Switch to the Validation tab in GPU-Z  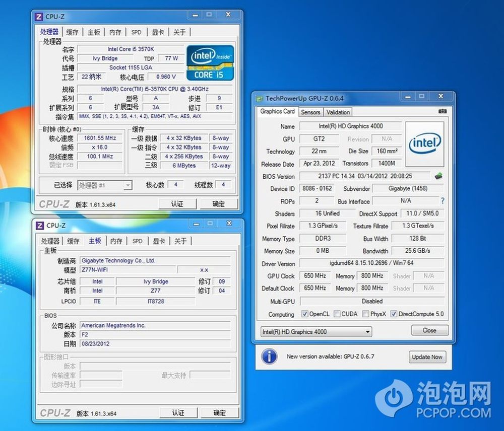click(338, 112)
